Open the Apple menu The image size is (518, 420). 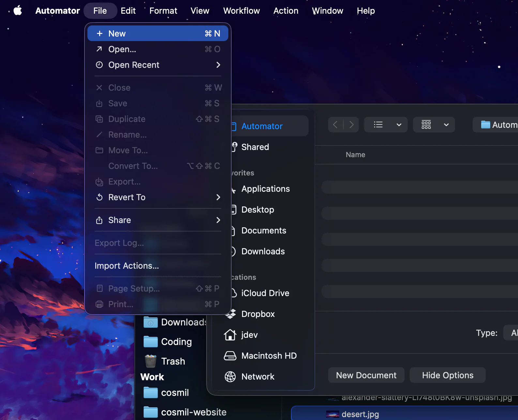(x=18, y=10)
